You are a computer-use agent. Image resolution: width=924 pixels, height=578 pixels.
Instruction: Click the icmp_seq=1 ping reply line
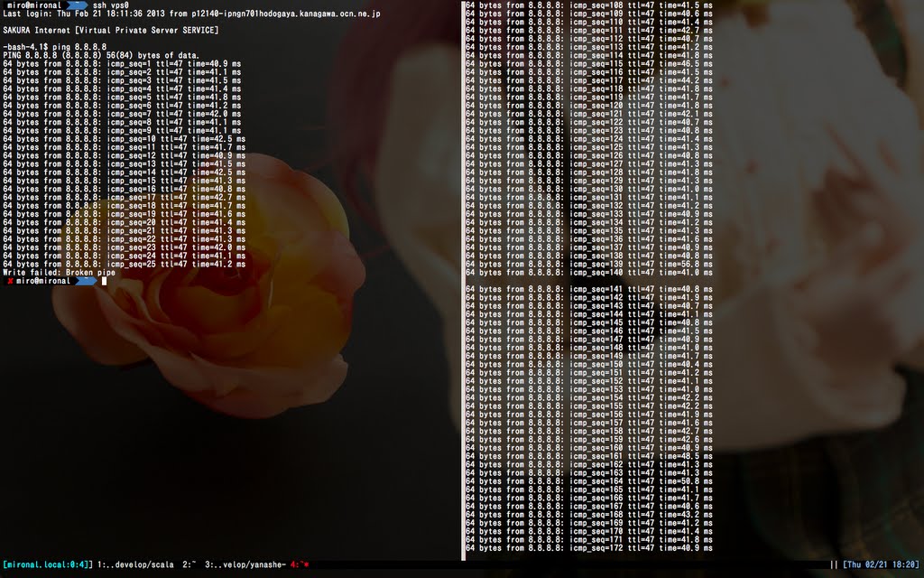(122, 64)
